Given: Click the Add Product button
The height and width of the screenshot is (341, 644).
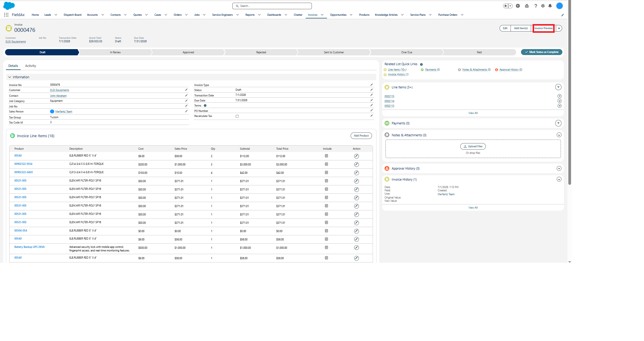Looking at the screenshot, I should coord(361,136).
